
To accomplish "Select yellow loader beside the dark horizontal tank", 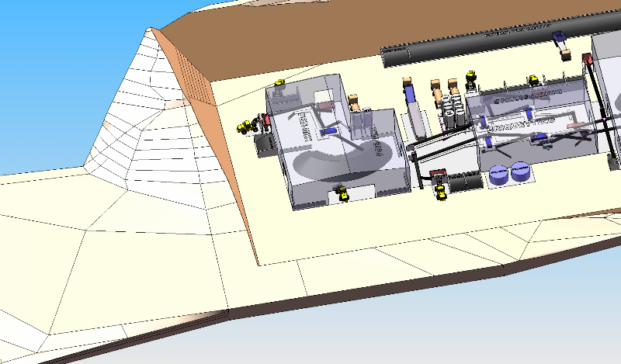I will pos(441,189).
